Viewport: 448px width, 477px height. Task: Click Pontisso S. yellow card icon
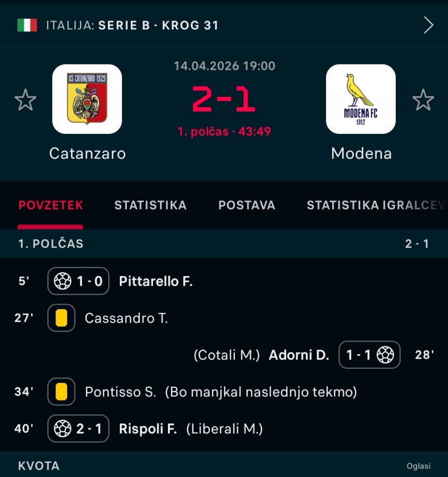pos(62,392)
